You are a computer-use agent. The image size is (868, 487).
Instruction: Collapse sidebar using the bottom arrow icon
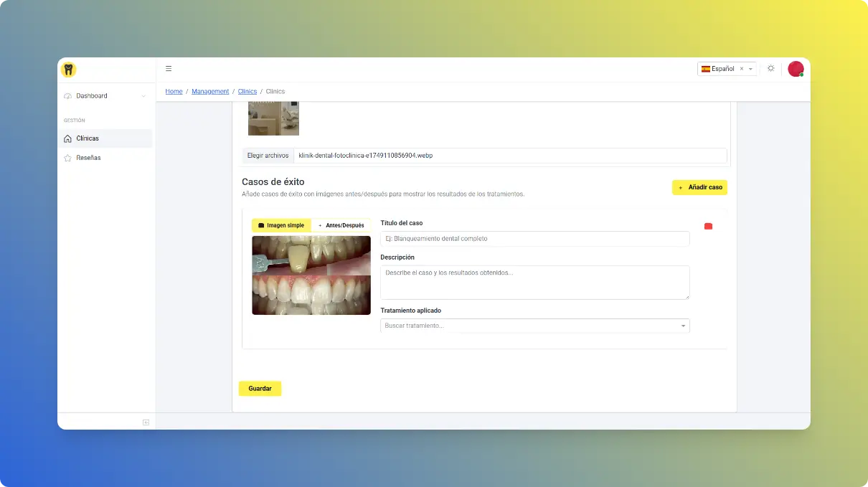pyautogui.click(x=146, y=422)
